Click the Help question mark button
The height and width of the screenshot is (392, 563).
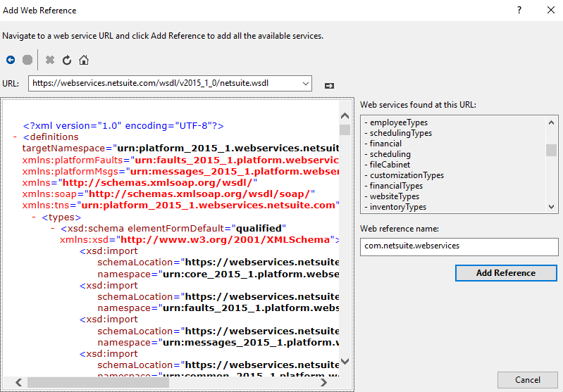(519, 10)
